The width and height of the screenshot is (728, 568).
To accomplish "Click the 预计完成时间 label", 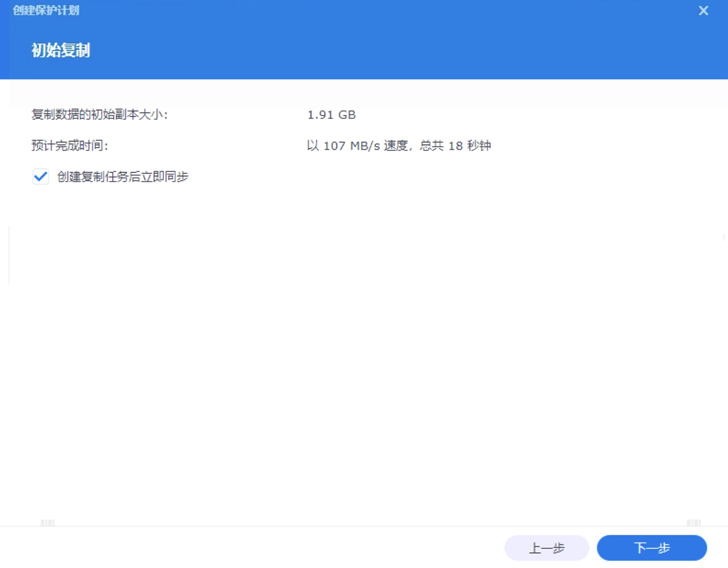I will pyautogui.click(x=70, y=146).
